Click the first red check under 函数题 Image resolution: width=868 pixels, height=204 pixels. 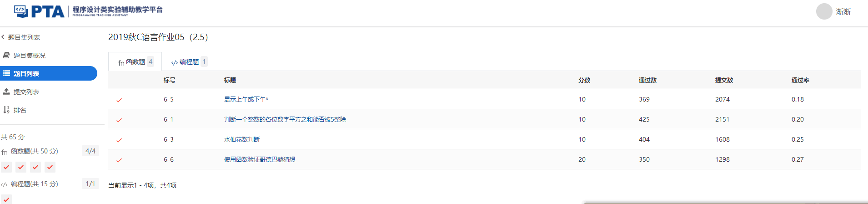[6, 167]
